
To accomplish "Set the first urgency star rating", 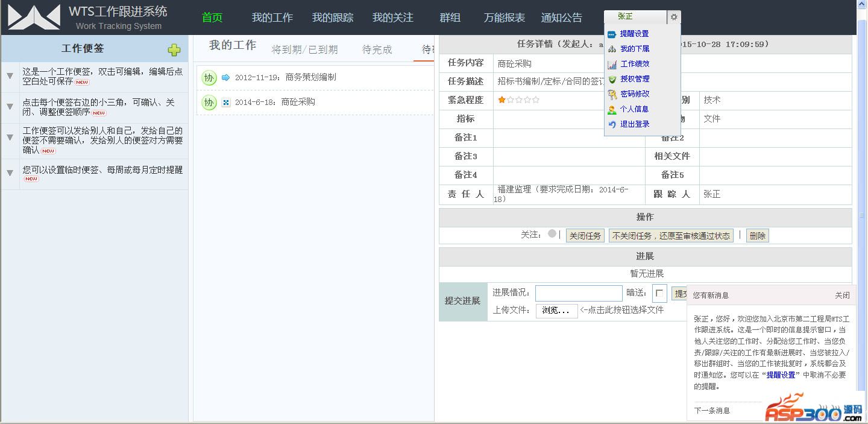I will [502, 100].
